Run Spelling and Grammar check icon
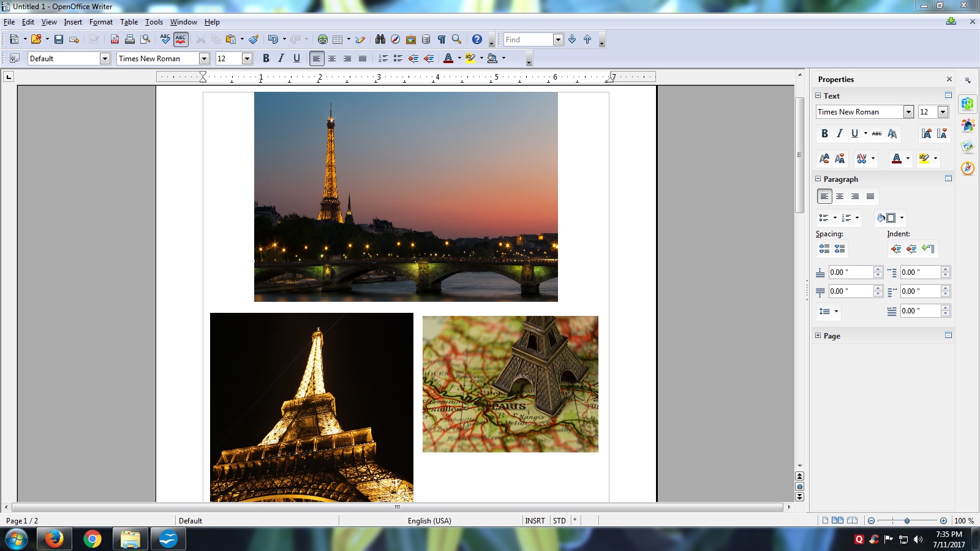 [165, 39]
